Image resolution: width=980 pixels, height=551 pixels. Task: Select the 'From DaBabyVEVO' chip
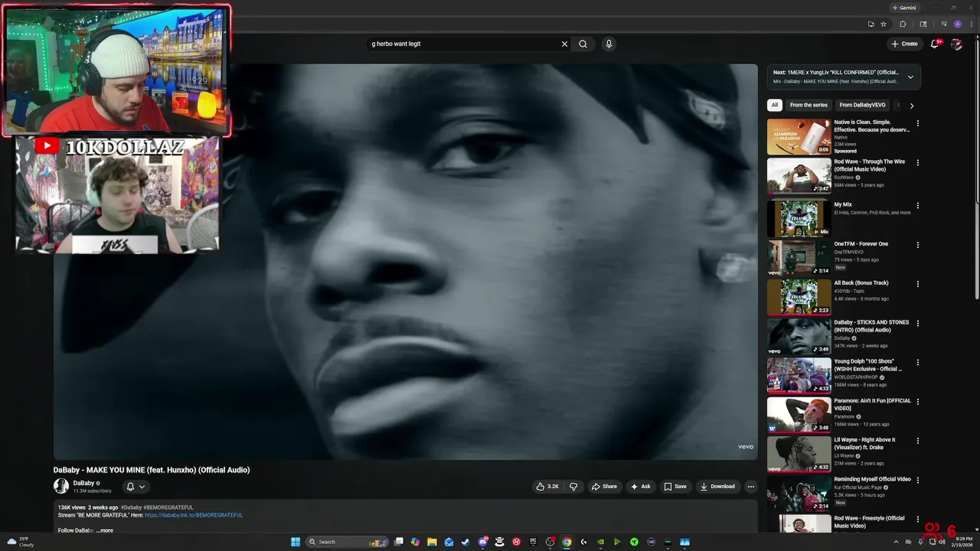pos(862,106)
